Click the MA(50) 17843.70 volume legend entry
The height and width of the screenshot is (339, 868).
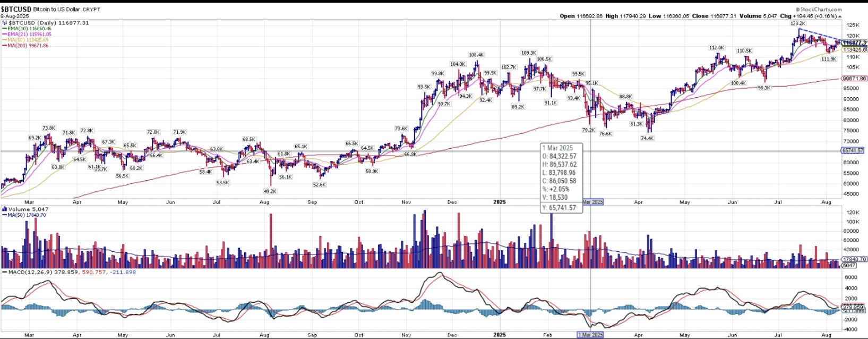(27, 215)
